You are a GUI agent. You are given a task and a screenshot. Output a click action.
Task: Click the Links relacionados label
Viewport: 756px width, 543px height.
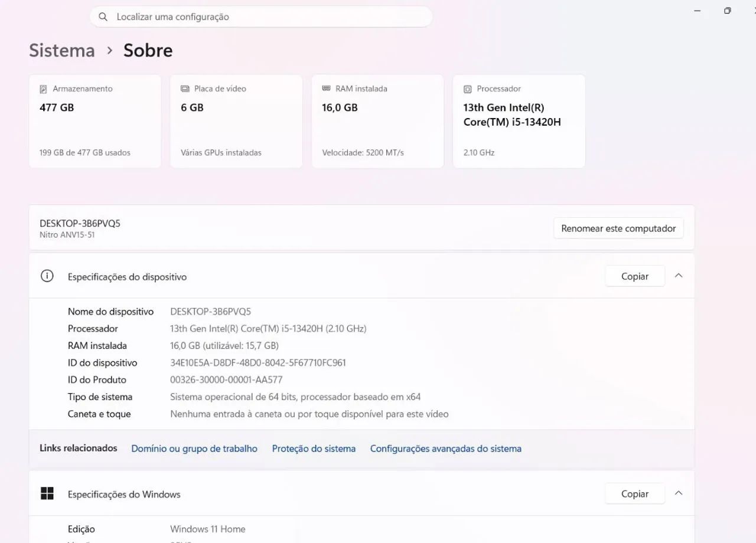click(79, 449)
